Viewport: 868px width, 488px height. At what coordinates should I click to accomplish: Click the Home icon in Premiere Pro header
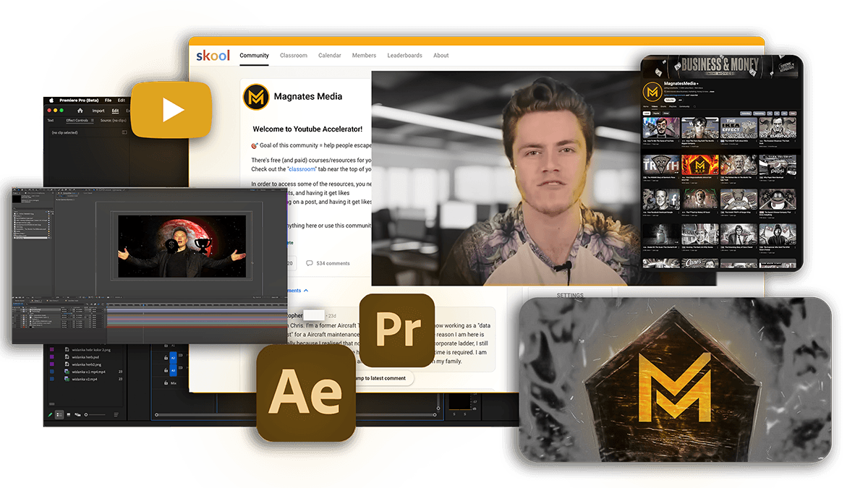point(80,111)
